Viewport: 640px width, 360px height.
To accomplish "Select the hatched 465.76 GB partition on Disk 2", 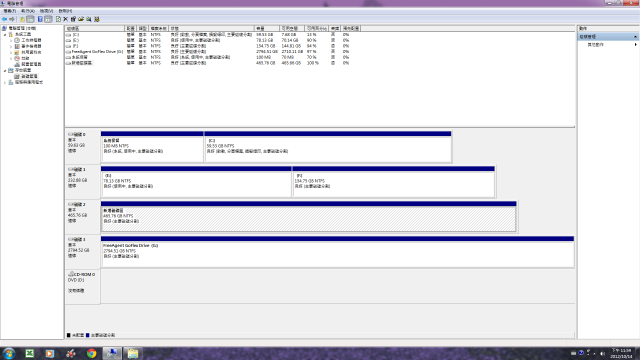I will 309,217.
